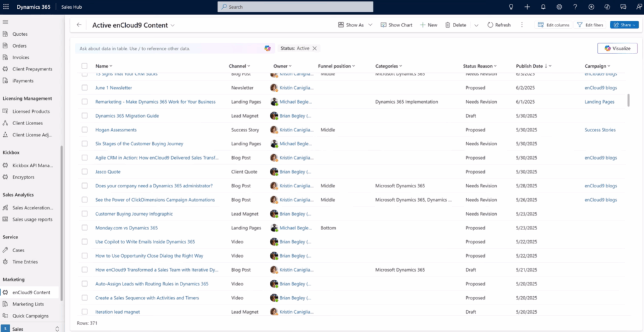
Task: Click the New record command
Action: click(428, 25)
